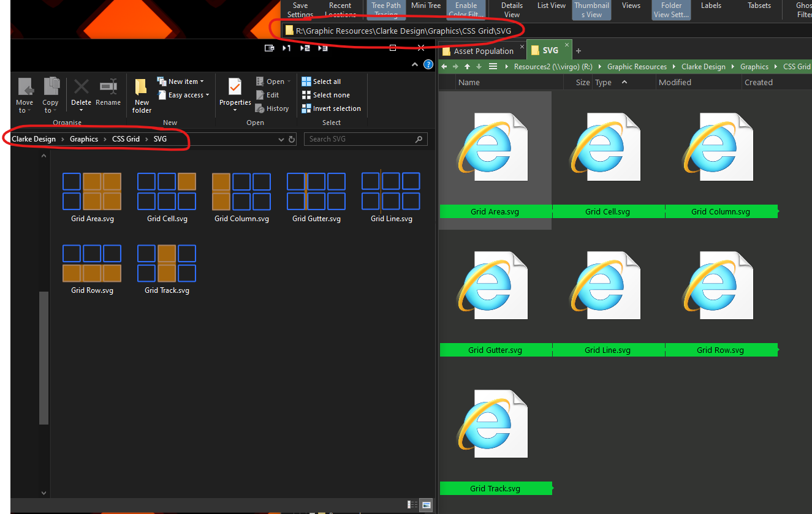This screenshot has height=514, width=812.
Task: Toggle Mini Tree in XYplorer toolbar
Action: pos(426,6)
